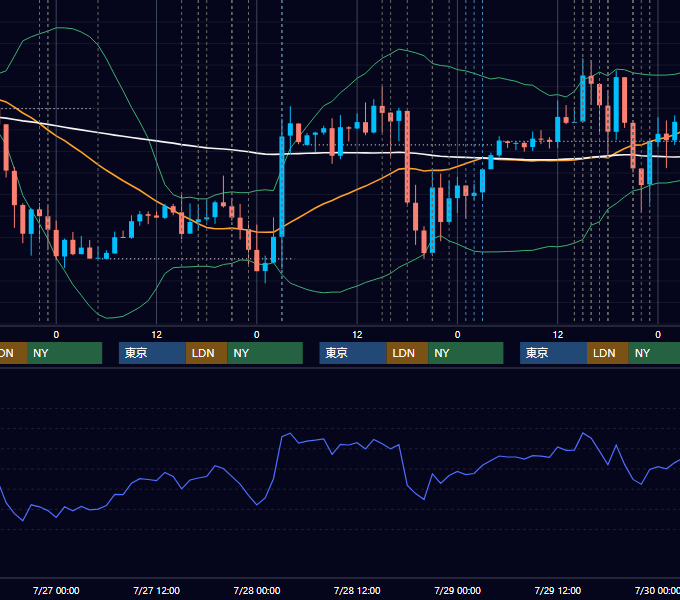The height and width of the screenshot is (600, 680).
Task: Click the 7/29 00:00 date label
Action: click(x=458, y=590)
